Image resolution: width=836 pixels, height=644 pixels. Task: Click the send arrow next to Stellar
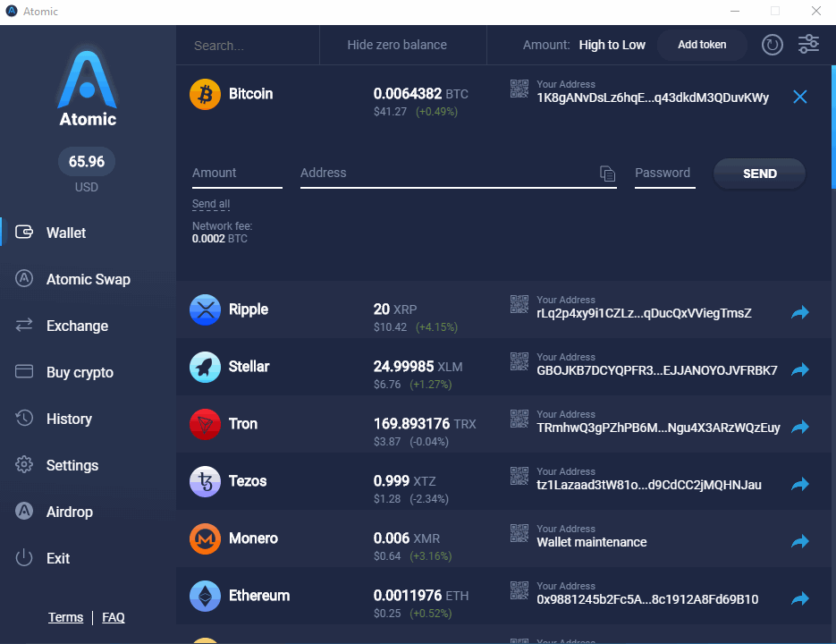(800, 369)
